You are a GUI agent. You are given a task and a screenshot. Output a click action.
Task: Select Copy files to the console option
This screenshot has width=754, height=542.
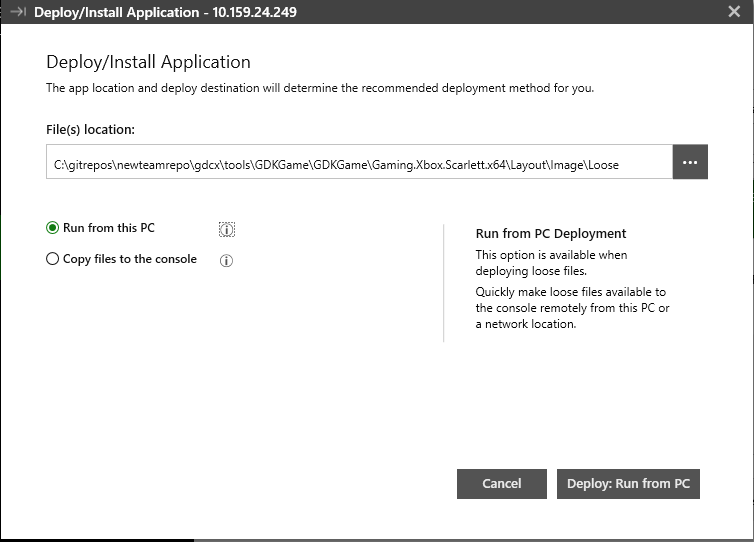click(52, 259)
